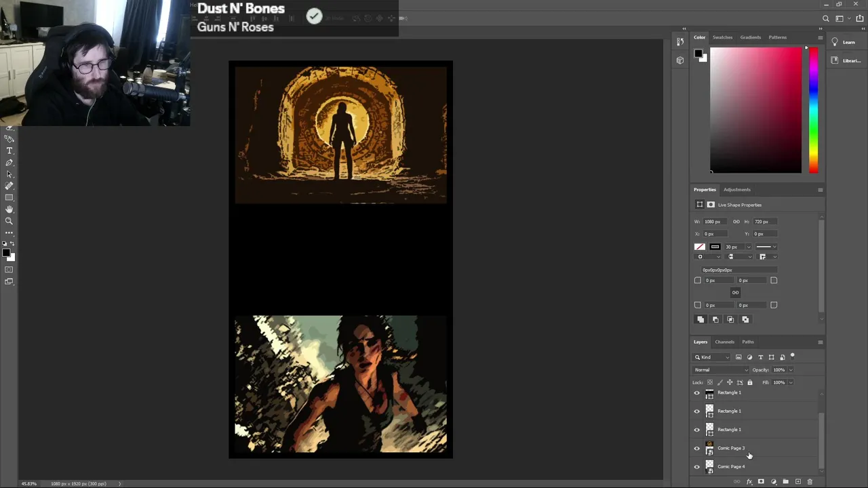
Task: Switch to the Channels tab
Action: (724, 342)
